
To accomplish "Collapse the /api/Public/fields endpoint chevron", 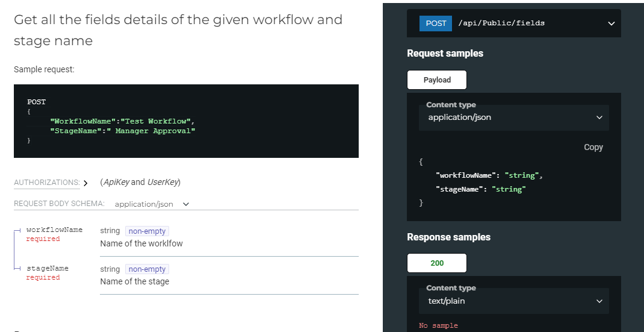I will pyautogui.click(x=611, y=24).
